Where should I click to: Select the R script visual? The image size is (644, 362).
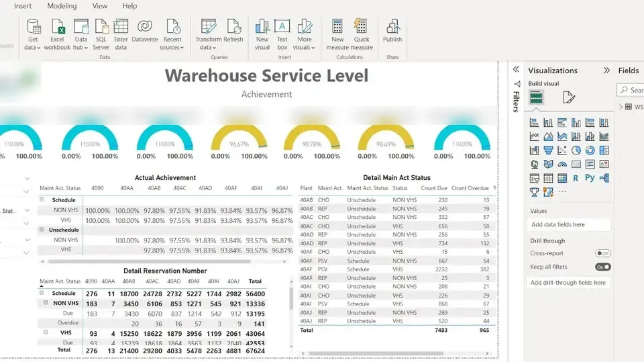576,179
